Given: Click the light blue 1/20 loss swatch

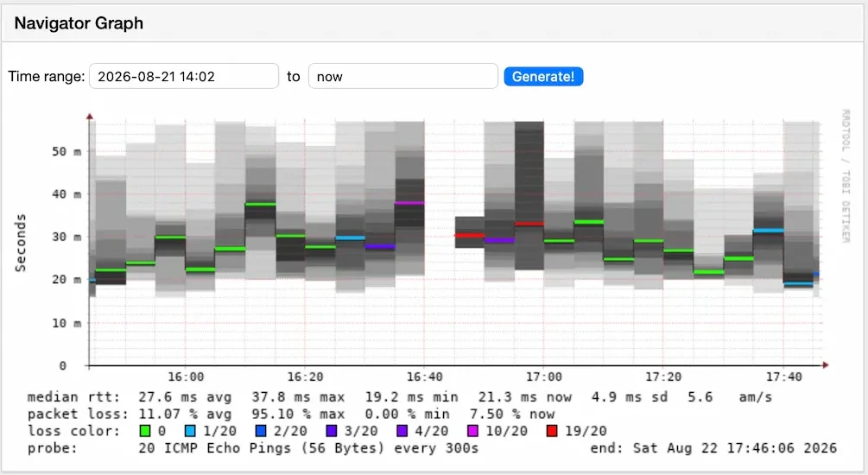Looking at the screenshot, I should click(x=190, y=431).
